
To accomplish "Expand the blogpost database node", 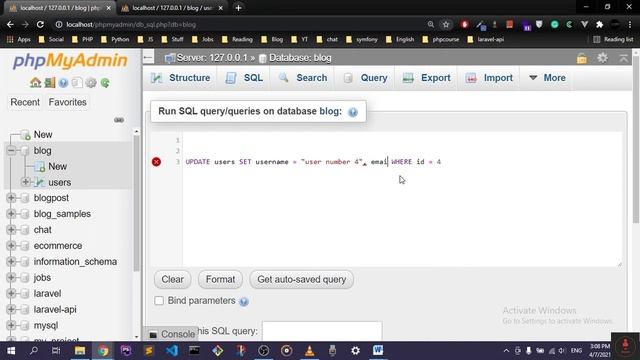I will pyautogui.click(x=11, y=198).
